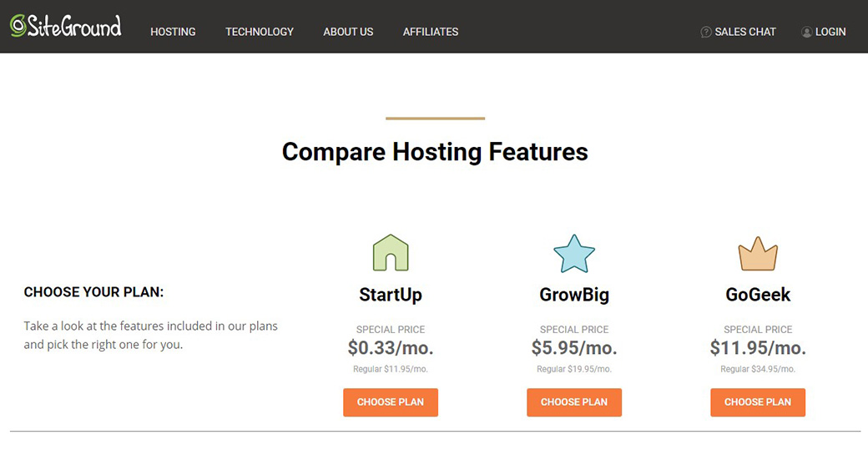Click the GrowBig plan title
868x470 pixels.
pos(574,295)
